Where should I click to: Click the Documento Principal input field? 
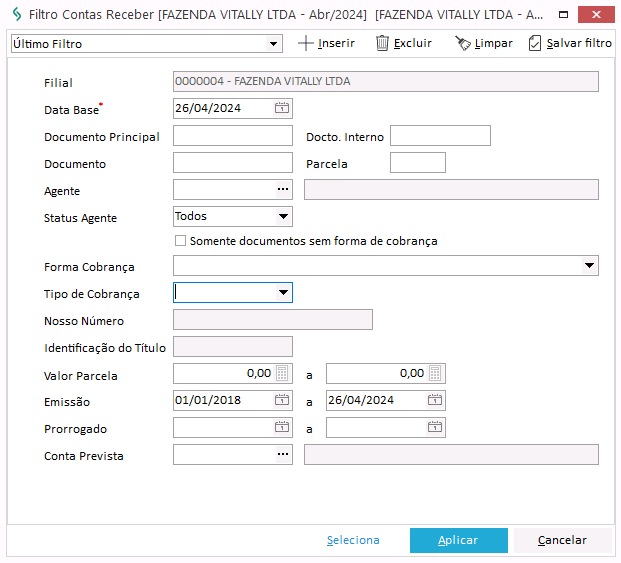(232, 136)
